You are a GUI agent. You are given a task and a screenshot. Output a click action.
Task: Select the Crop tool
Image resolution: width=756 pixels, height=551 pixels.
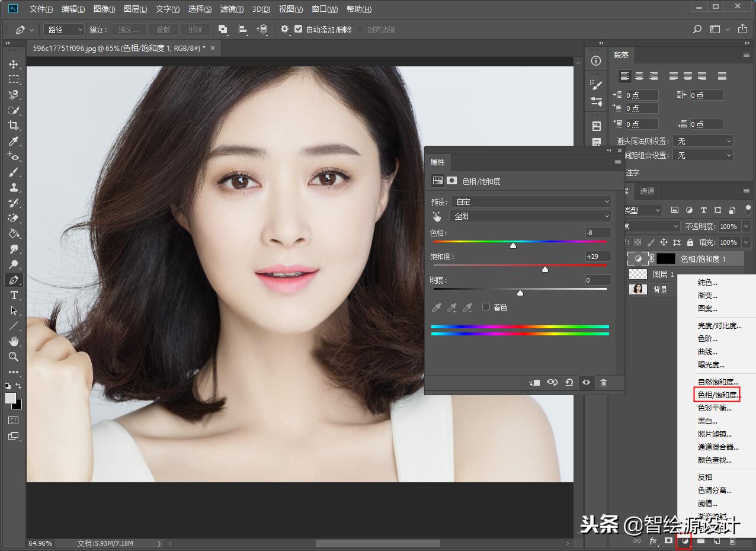[13, 126]
